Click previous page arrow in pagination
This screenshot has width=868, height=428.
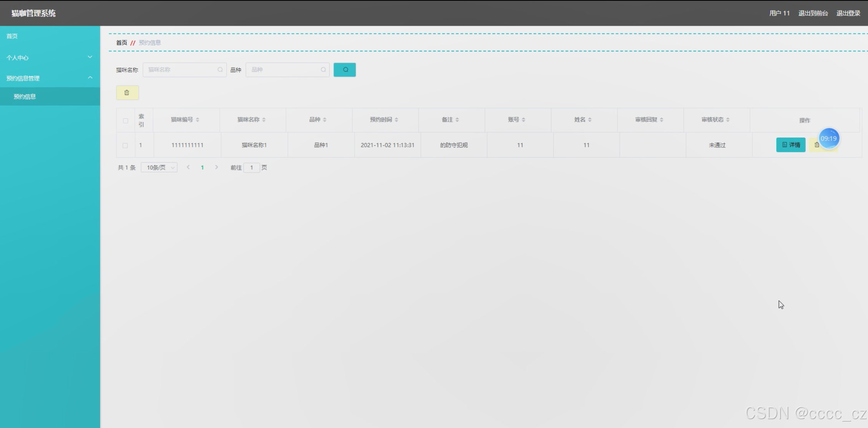tap(188, 167)
